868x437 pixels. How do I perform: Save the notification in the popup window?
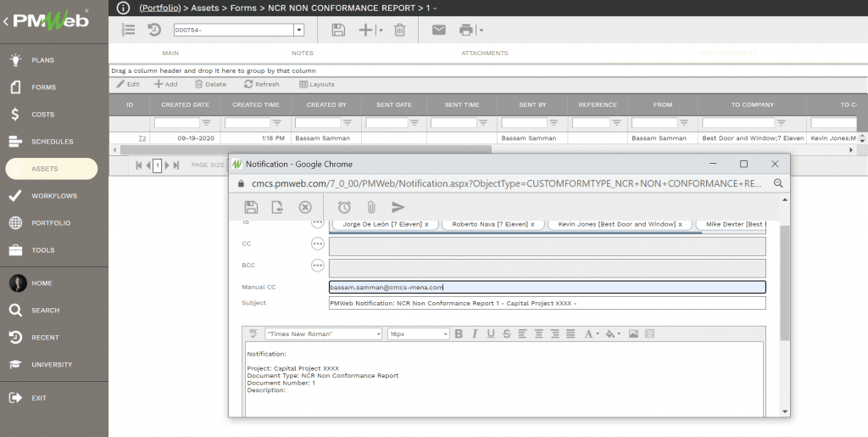click(x=251, y=207)
